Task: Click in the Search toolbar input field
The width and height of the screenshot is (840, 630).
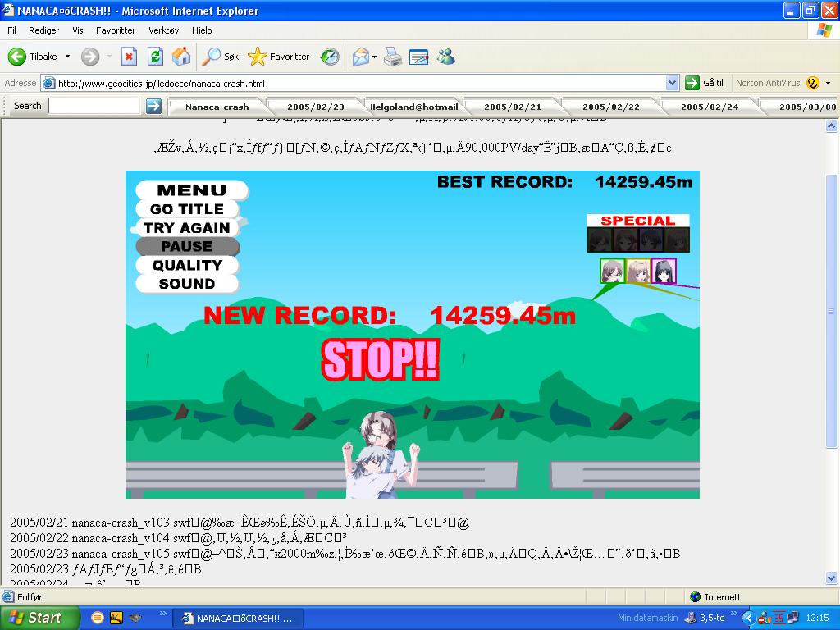Action: (x=94, y=106)
